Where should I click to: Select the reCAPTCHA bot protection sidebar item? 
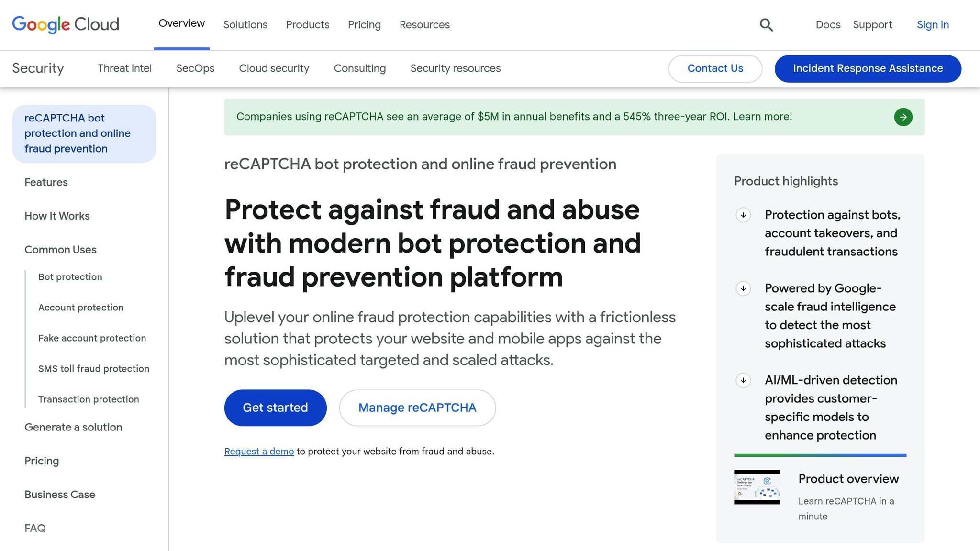[x=84, y=134]
